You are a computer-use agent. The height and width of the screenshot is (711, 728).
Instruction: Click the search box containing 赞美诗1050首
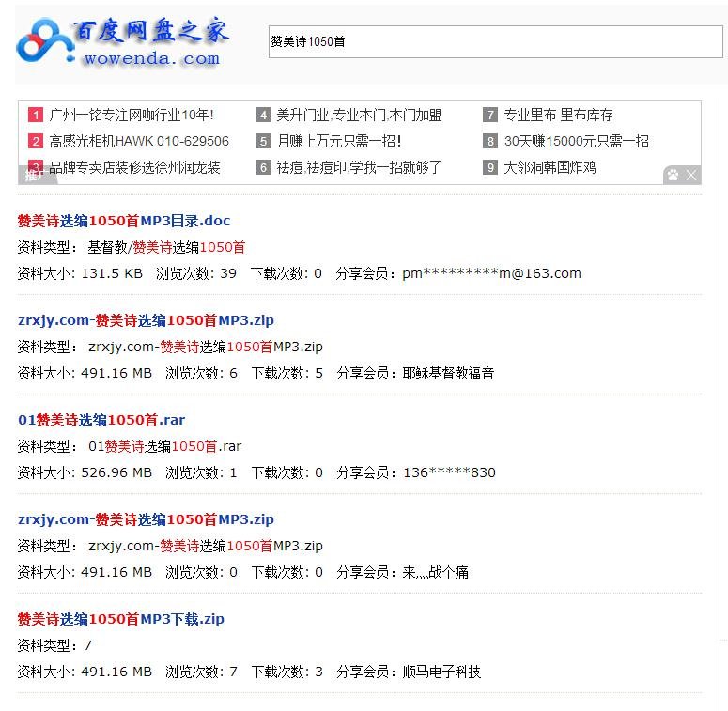click(x=495, y=41)
